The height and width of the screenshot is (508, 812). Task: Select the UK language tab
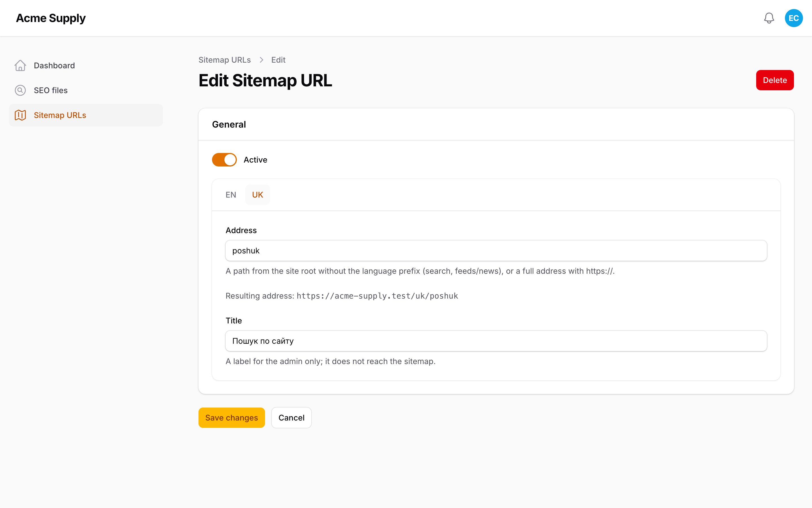pos(257,195)
